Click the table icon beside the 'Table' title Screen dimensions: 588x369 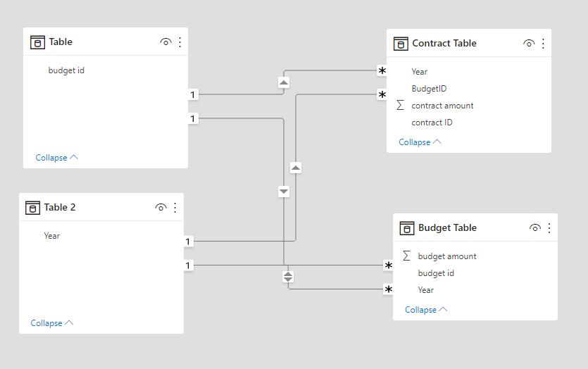coord(37,42)
